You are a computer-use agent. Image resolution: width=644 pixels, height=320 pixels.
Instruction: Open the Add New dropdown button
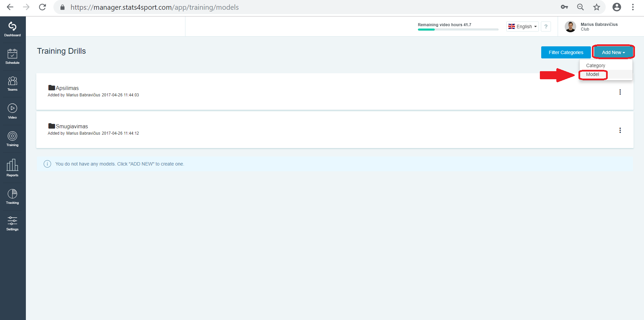(x=613, y=52)
